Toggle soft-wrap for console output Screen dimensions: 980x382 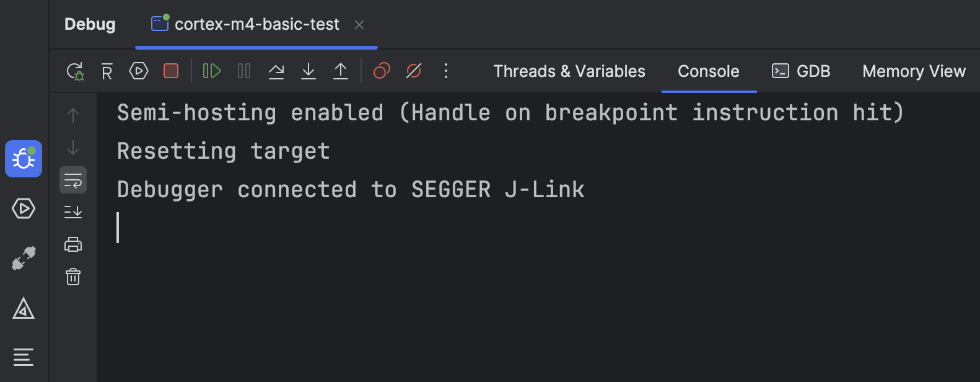click(x=73, y=180)
